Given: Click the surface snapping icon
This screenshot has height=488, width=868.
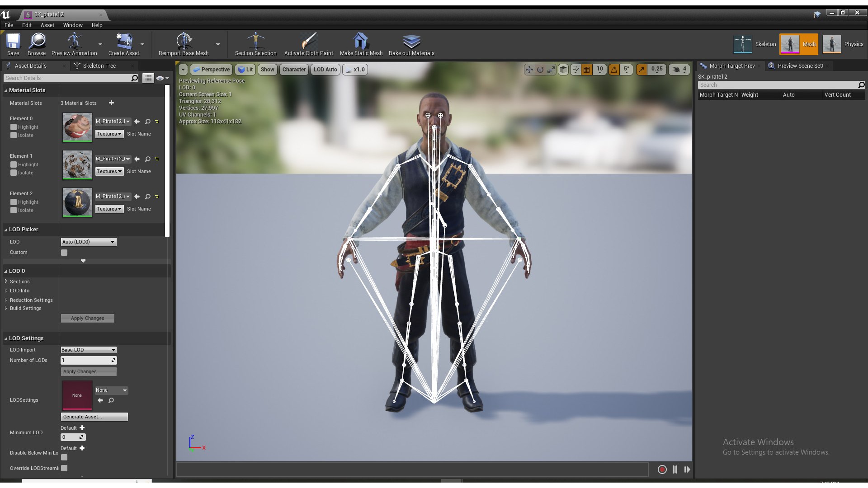Looking at the screenshot, I should click(x=576, y=70).
